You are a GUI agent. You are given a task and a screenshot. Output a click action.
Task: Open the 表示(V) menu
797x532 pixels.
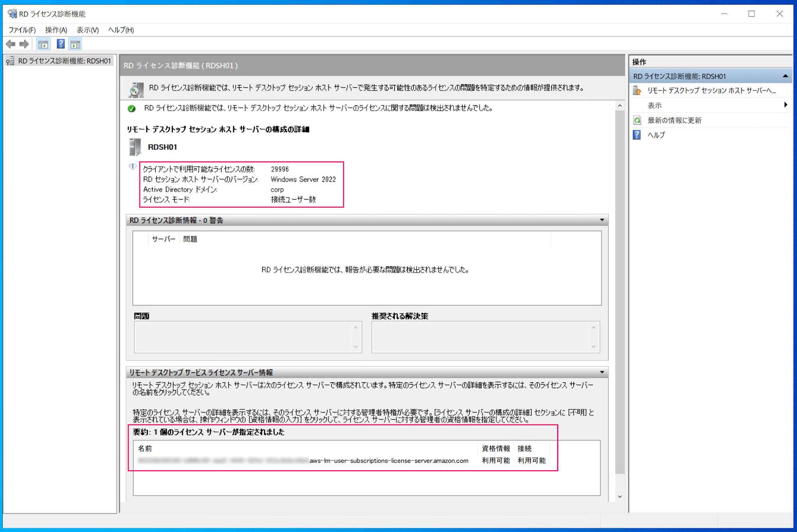[x=88, y=30]
